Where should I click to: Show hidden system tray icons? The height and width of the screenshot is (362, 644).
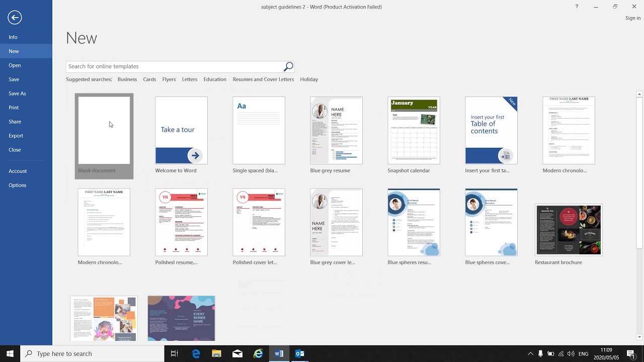point(530,353)
